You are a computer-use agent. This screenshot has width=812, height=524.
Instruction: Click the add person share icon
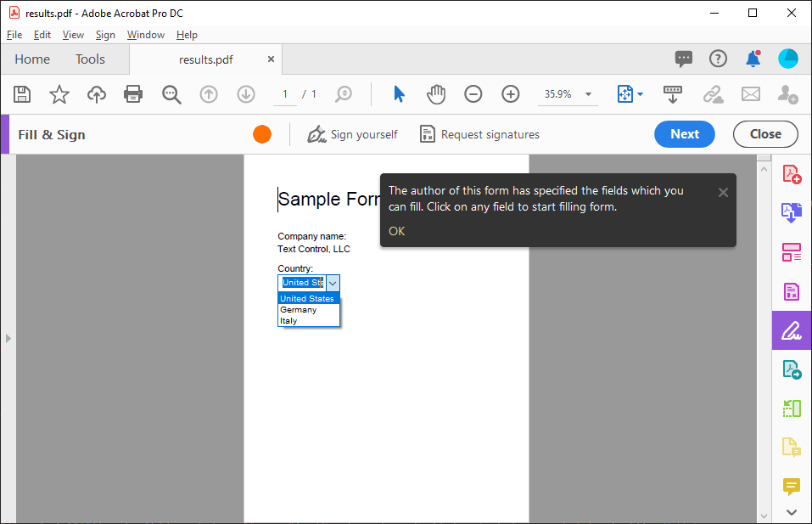pos(787,94)
